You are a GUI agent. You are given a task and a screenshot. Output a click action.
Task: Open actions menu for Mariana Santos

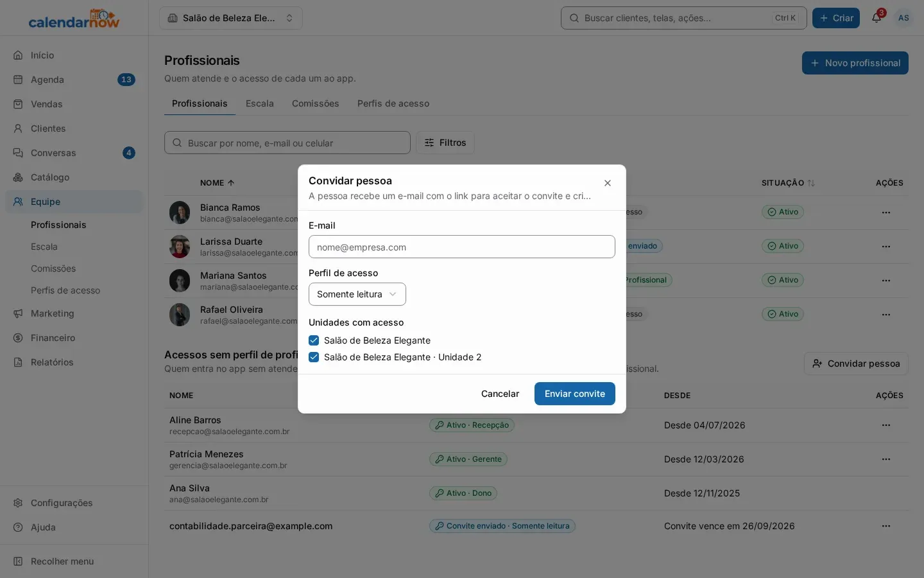click(x=886, y=281)
